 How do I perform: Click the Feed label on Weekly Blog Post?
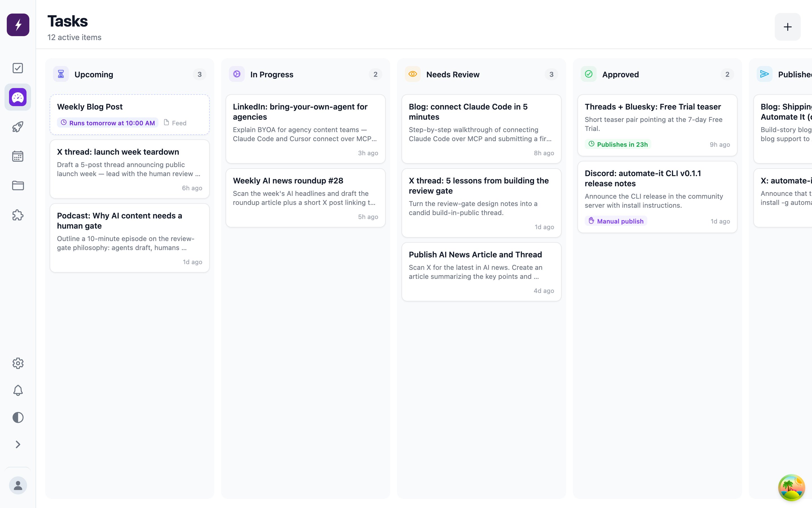pyautogui.click(x=179, y=123)
